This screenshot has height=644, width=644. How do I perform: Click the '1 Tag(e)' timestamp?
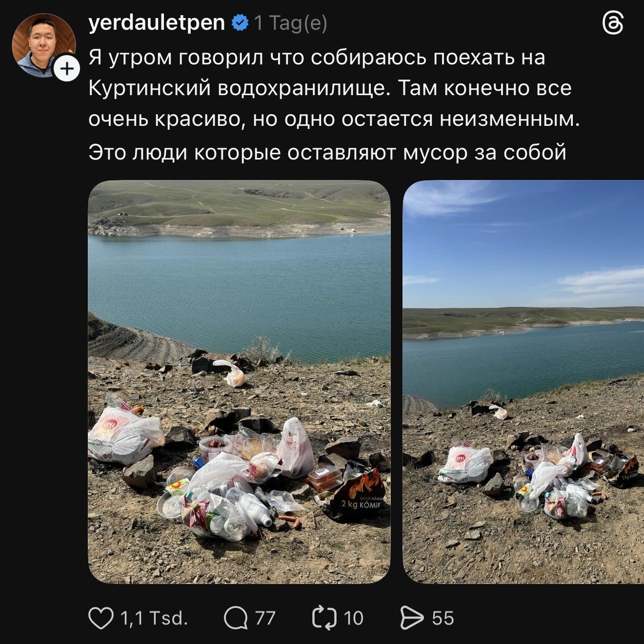coord(291,23)
